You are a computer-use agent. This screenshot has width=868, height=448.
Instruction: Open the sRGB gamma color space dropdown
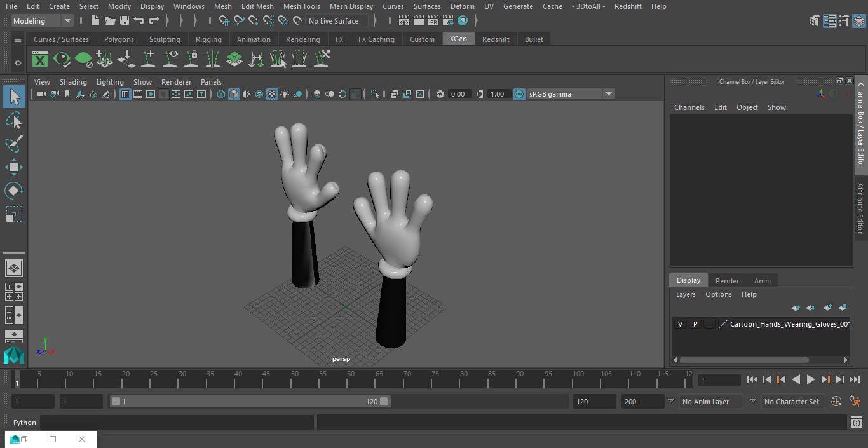pyautogui.click(x=571, y=94)
